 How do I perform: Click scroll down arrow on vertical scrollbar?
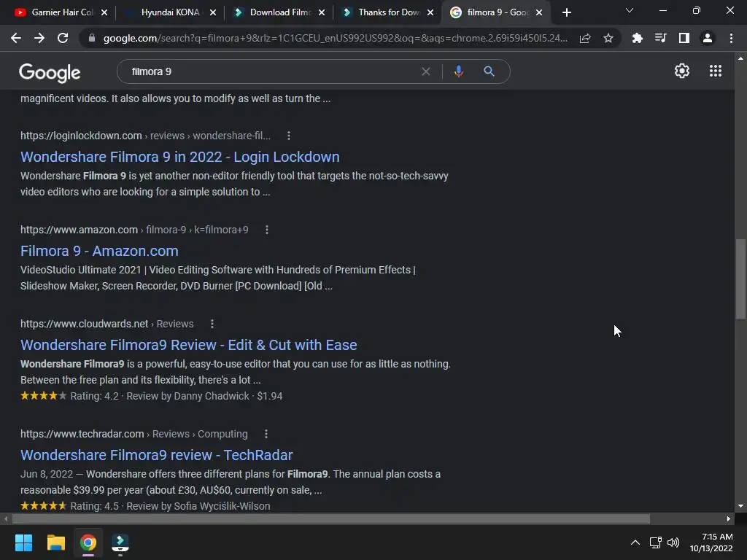(740, 506)
